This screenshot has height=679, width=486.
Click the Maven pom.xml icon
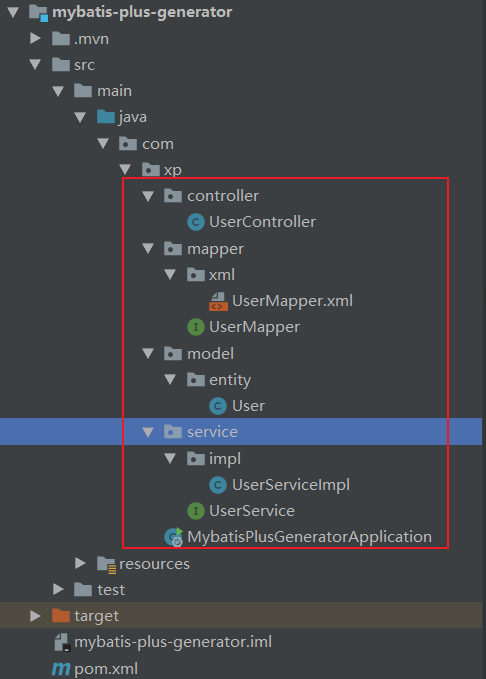pos(61,669)
